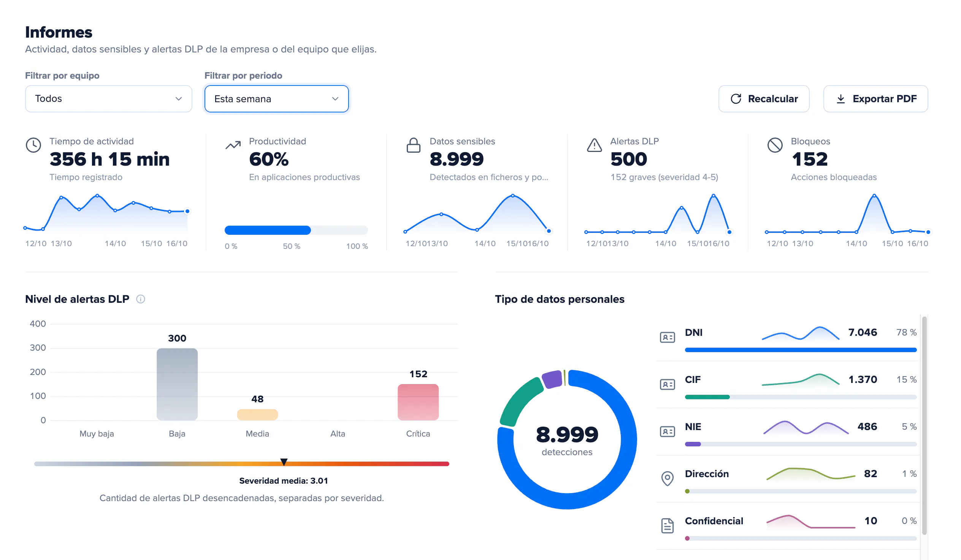Click the DNI blue progress bar
This screenshot has width=961, height=560.
coord(801,350)
